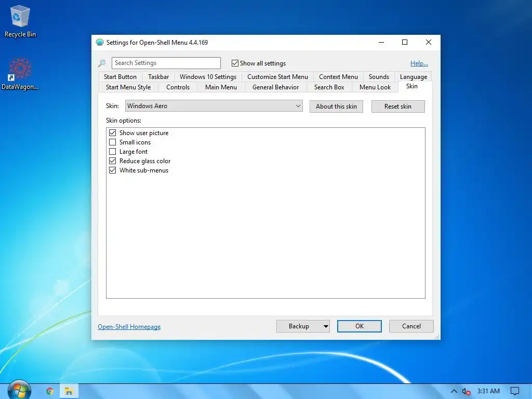Click the Reset skin button
This screenshot has width=532, height=399.
click(398, 106)
